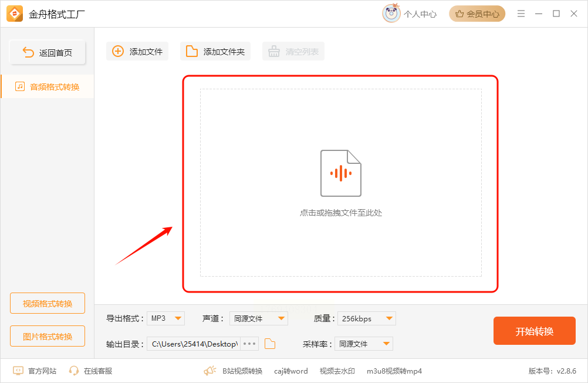Image resolution: width=588 pixels, height=383 pixels.
Task: Click the 开始转换 button
Action: coord(535,331)
